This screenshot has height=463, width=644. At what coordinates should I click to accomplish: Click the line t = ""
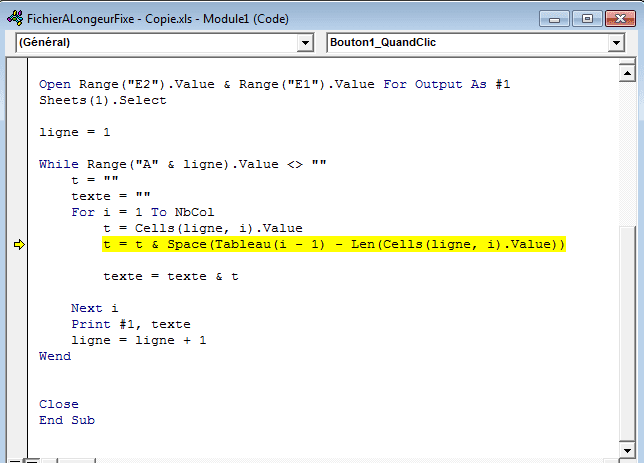coord(95,180)
